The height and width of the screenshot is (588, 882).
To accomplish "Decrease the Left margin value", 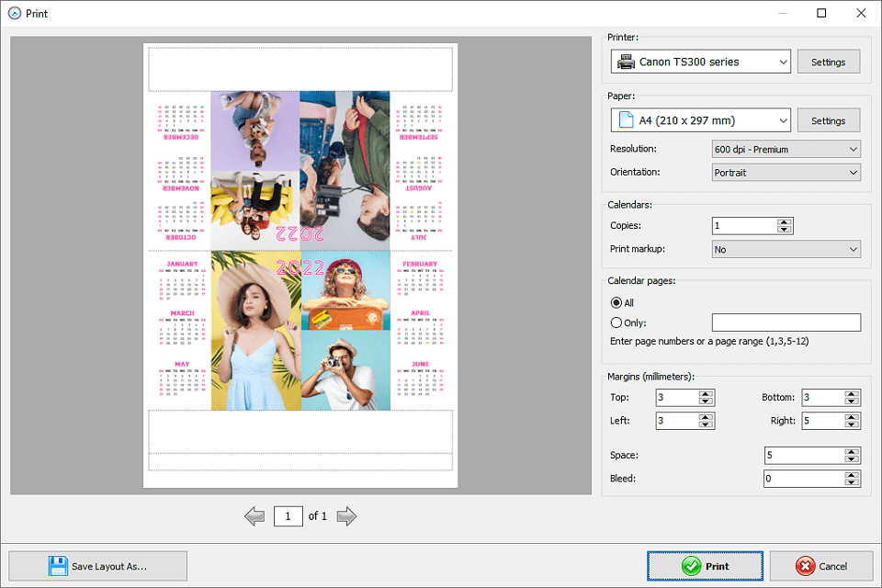I will (x=706, y=424).
